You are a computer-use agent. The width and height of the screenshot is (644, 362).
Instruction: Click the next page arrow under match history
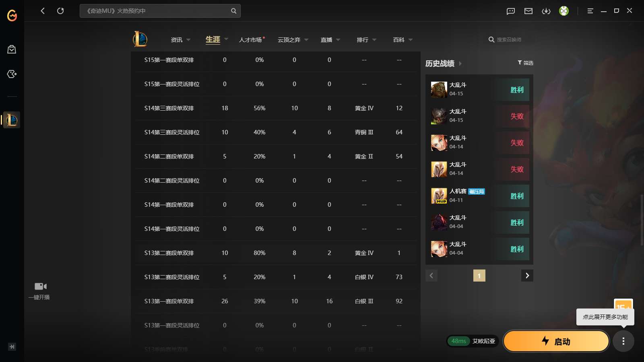coord(527,276)
